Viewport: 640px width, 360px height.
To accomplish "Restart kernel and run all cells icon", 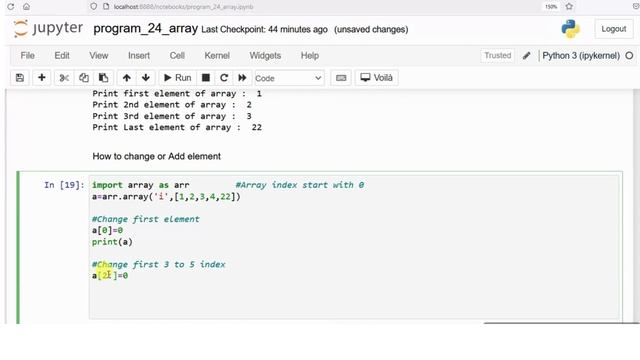I will pos(242,78).
